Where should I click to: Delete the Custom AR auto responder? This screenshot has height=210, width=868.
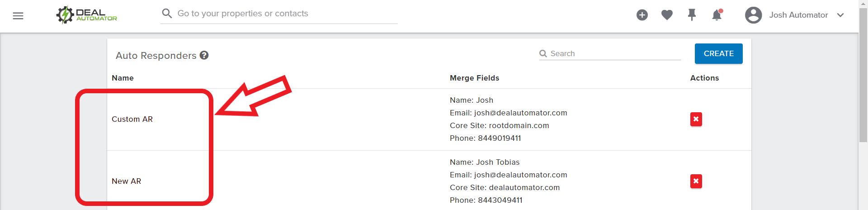[x=696, y=119]
